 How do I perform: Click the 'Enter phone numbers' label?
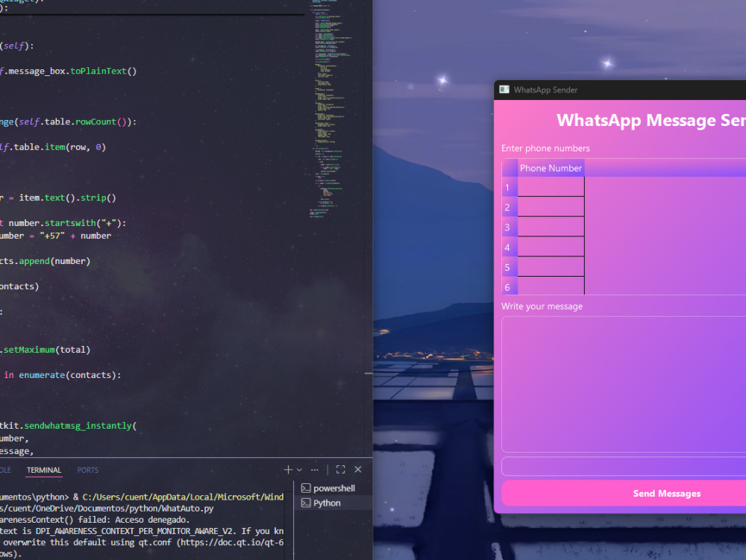tap(545, 148)
